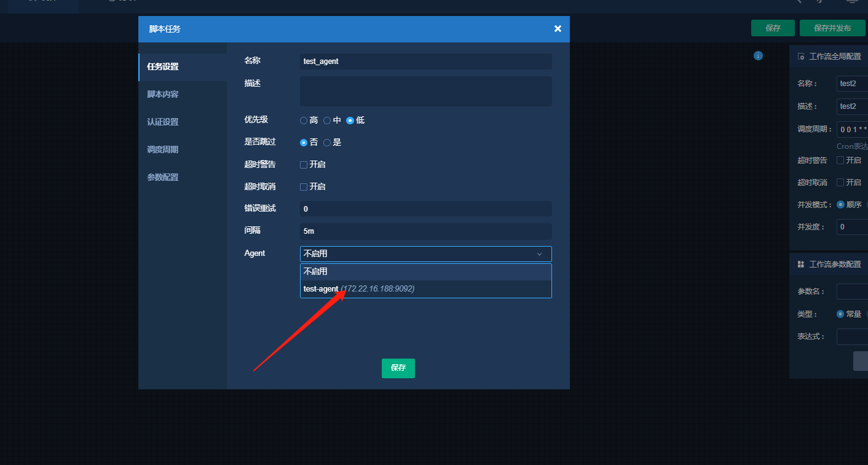Click the 名称 field containing test_agent

coord(425,62)
